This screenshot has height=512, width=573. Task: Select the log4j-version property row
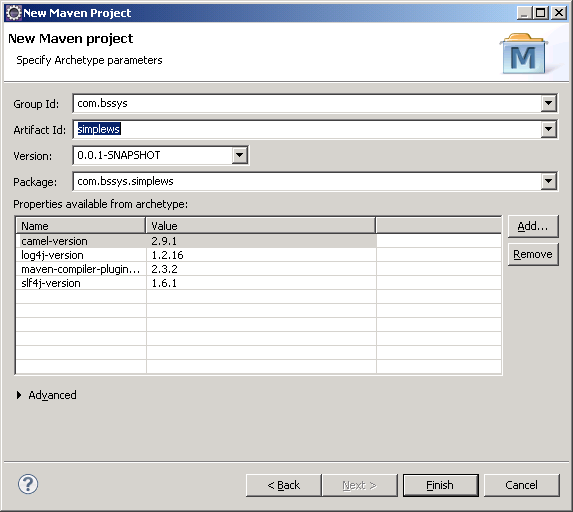pos(259,255)
